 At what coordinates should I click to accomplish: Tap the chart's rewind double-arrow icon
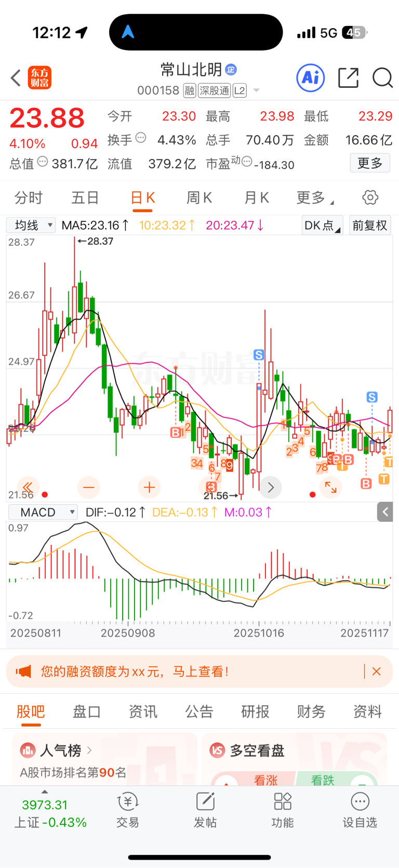click(x=28, y=488)
